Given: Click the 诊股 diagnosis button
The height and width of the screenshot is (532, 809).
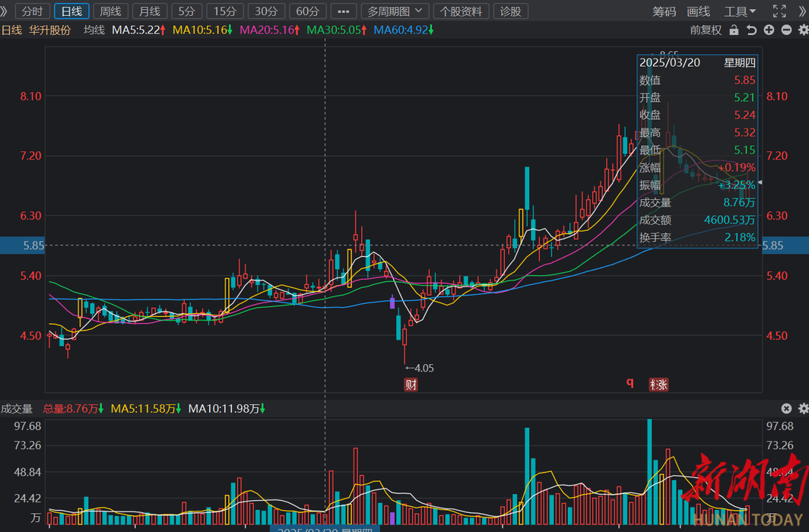Looking at the screenshot, I should [x=511, y=11].
